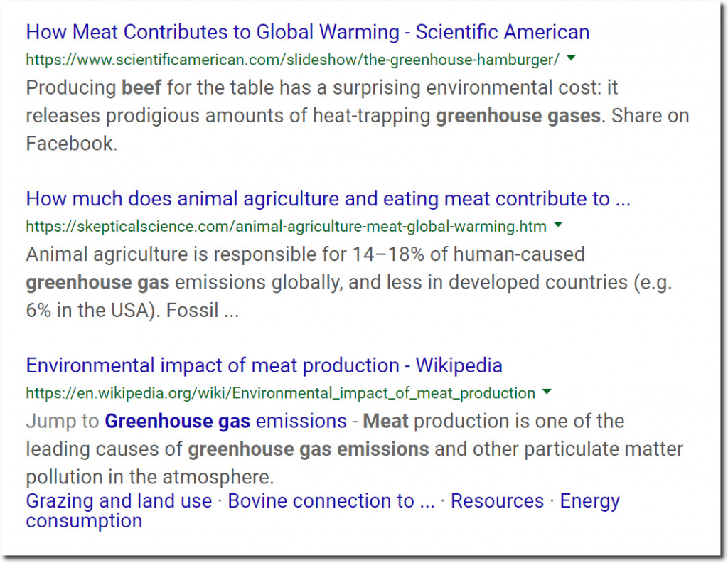Image resolution: width=728 pixels, height=563 pixels.
Task: Click the Scientific American snippet about producing beef
Action: point(358,116)
